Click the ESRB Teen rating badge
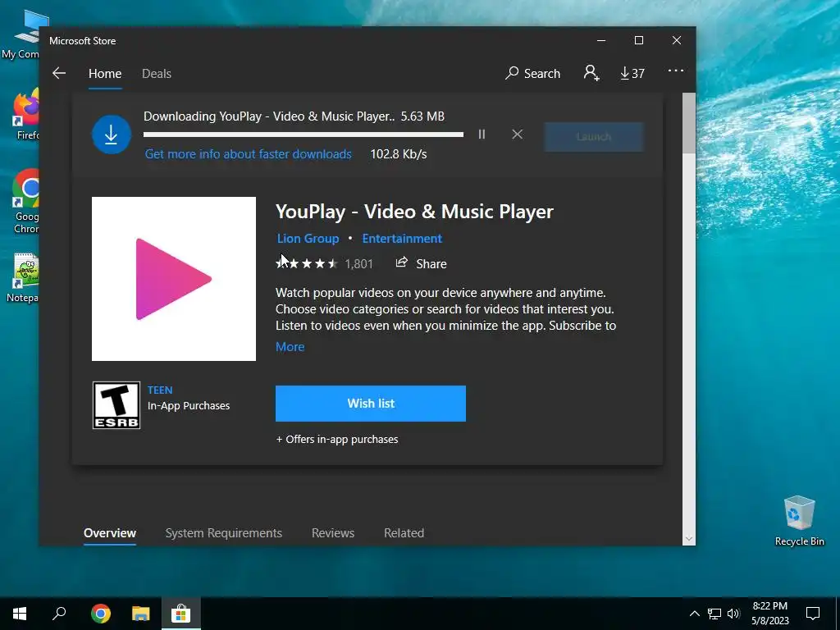840x630 pixels. coord(116,405)
